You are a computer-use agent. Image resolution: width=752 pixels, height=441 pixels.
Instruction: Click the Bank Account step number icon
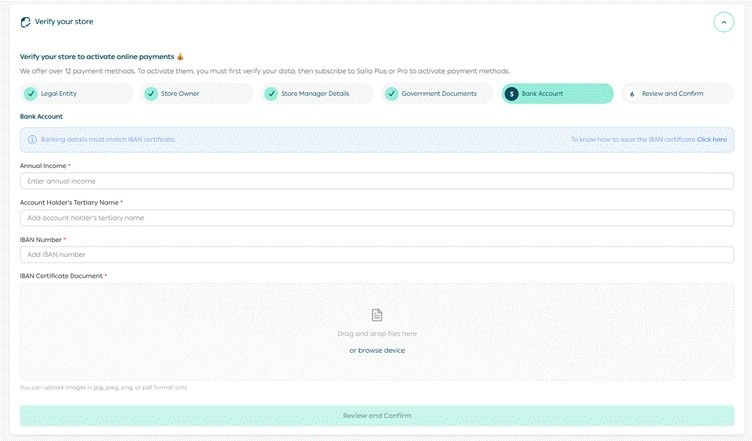511,93
